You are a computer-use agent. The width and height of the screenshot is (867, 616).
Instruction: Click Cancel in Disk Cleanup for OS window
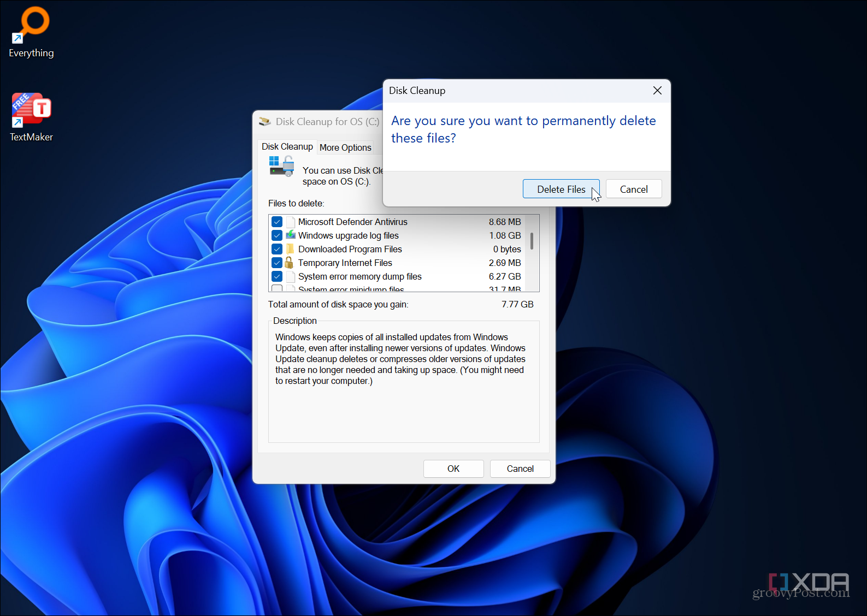pos(520,469)
